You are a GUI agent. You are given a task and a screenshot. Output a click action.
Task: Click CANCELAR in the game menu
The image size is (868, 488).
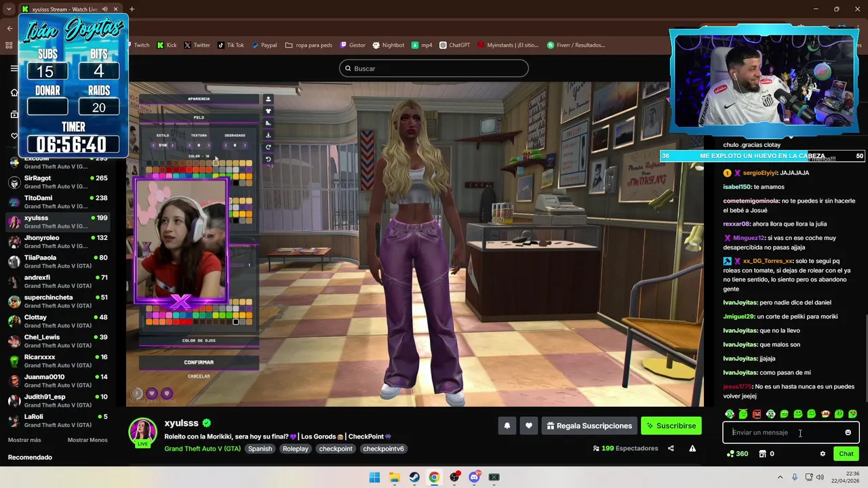click(199, 376)
